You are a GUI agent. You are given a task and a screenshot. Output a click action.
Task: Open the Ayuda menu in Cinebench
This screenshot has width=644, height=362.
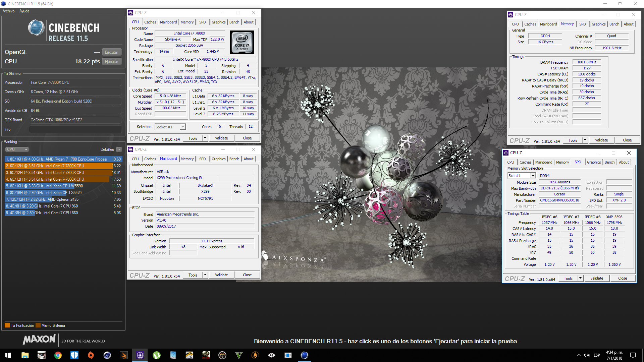pyautogui.click(x=24, y=11)
